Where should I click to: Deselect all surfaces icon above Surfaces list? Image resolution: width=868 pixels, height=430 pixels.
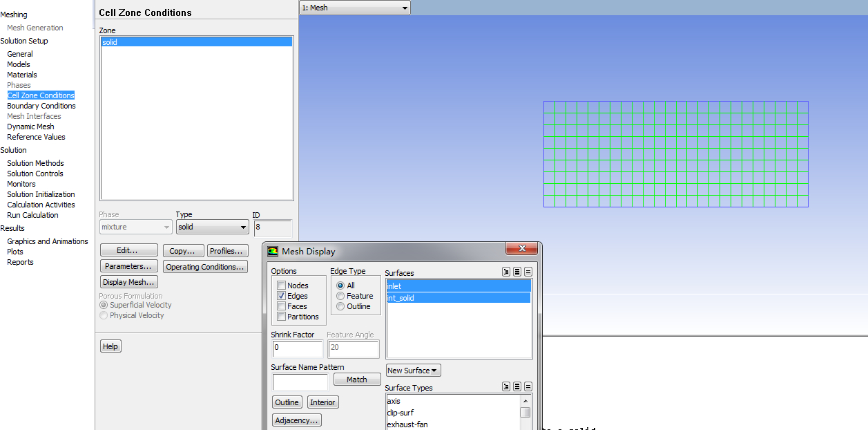click(528, 272)
